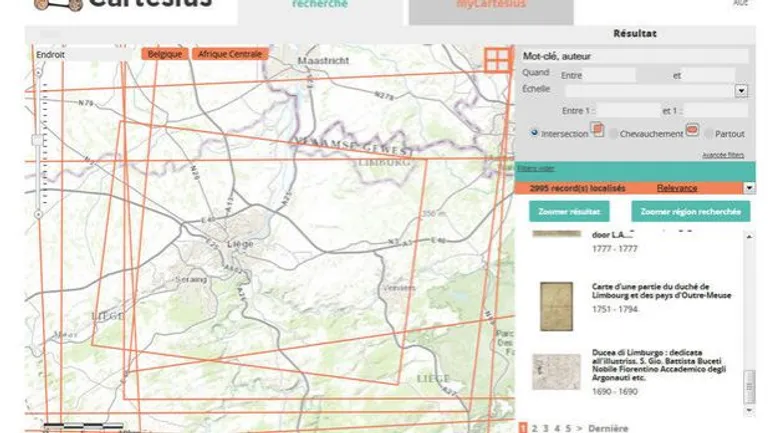Image resolution: width=770 pixels, height=433 pixels.
Task: Open the Échelle scale dropdown
Action: [741, 91]
